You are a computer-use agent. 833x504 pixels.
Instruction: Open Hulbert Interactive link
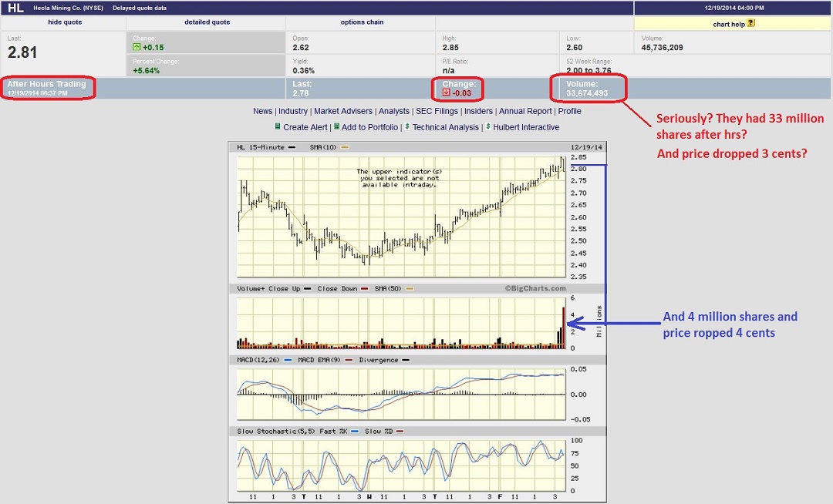(x=526, y=127)
